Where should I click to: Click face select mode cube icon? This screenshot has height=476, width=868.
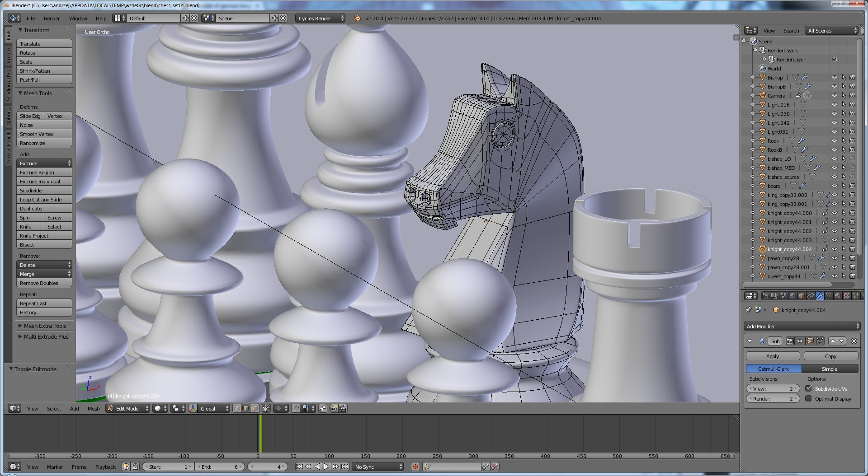(x=255, y=408)
